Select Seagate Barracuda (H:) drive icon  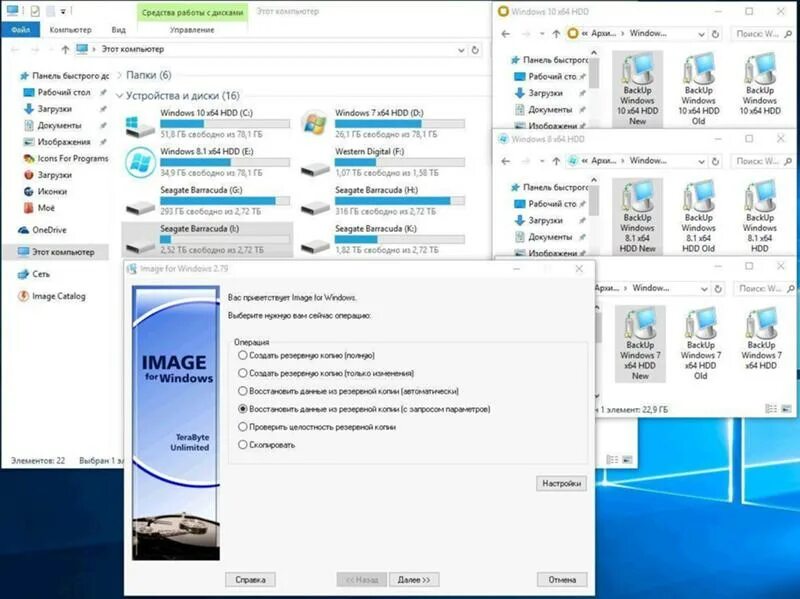click(315, 207)
